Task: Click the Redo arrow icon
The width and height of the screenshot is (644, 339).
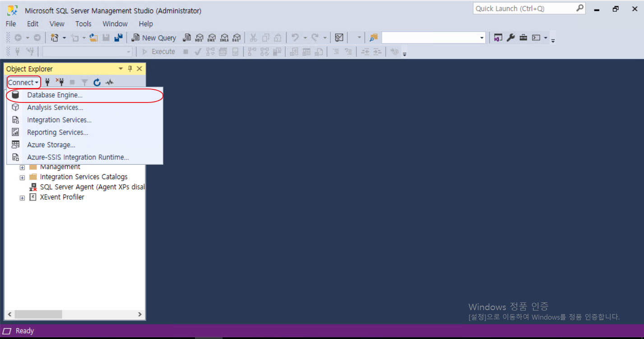Action: point(315,38)
